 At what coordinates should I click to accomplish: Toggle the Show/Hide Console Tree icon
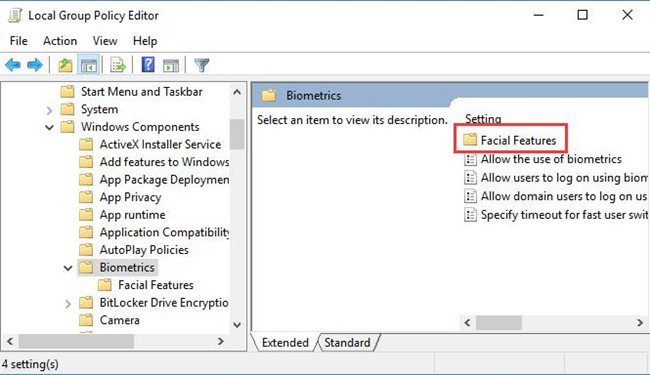point(88,65)
